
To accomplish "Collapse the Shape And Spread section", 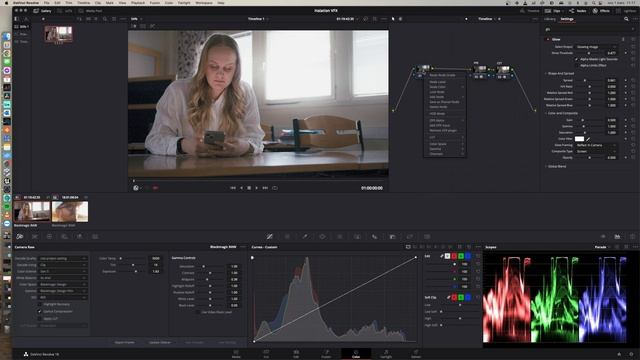I will [560, 73].
